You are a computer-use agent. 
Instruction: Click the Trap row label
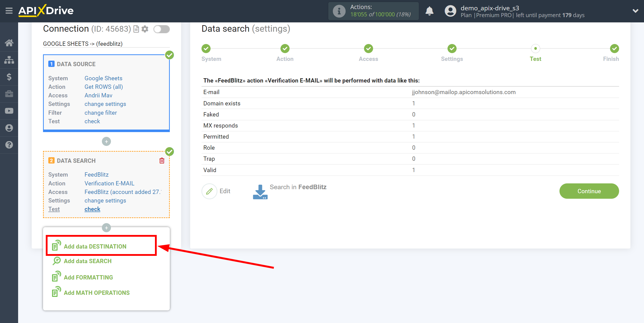(x=209, y=159)
